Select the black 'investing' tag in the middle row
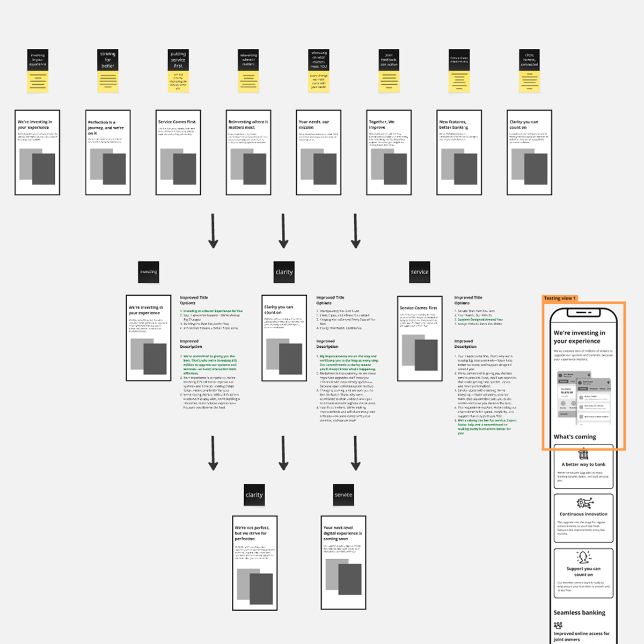This screenshot has width=644, height=644. click(149, 272)
